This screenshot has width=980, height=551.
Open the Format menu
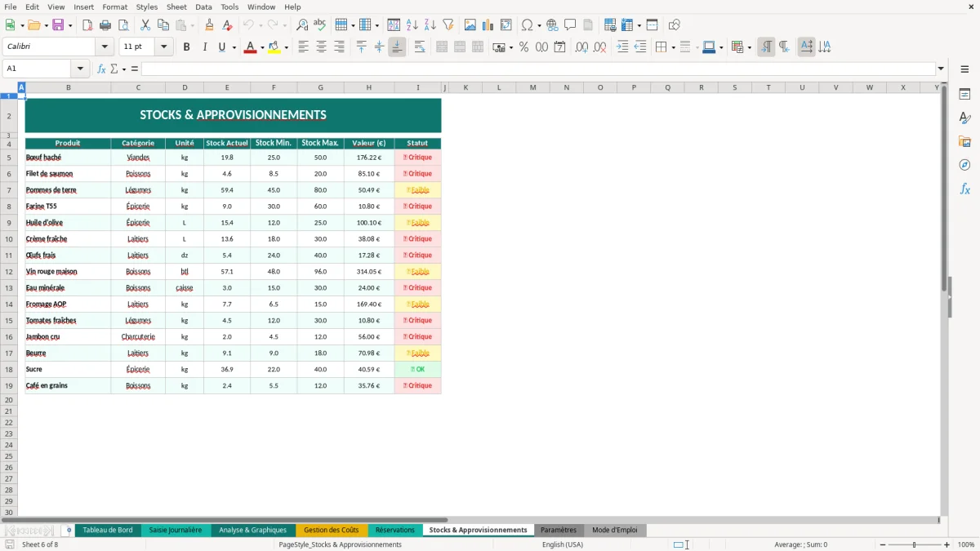114,7
